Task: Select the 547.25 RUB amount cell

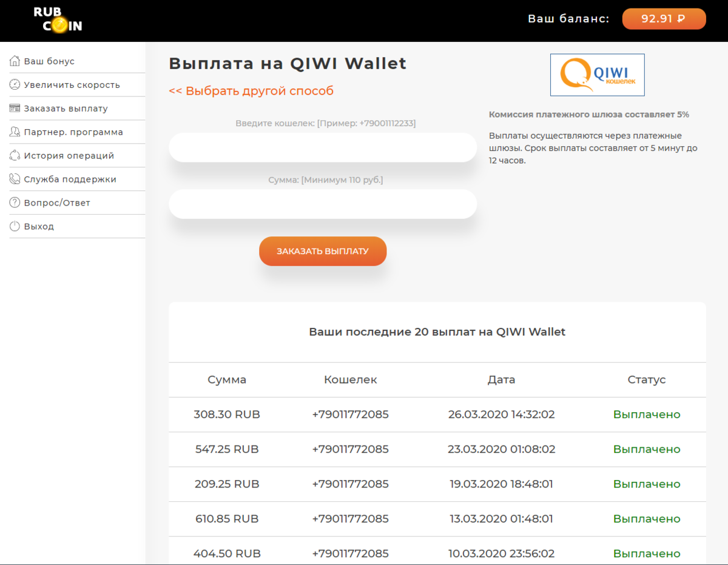Action: tap(227, 449)
